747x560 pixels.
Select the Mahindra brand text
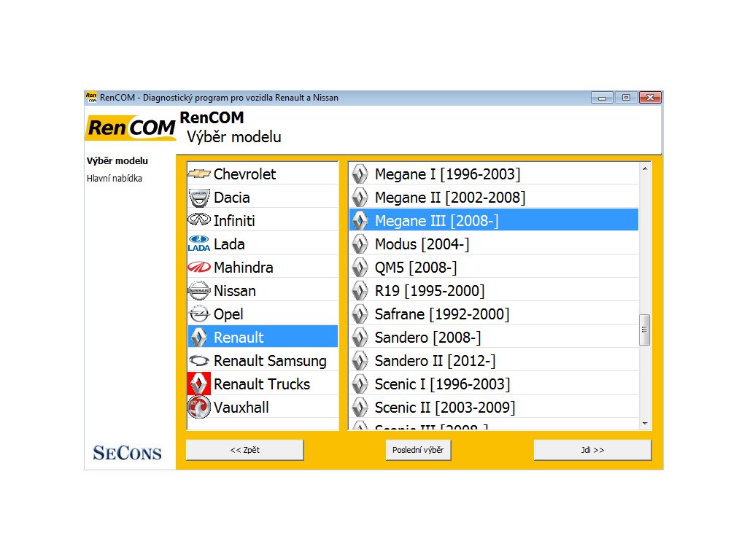pyautogui.click(x=244, y=267)
